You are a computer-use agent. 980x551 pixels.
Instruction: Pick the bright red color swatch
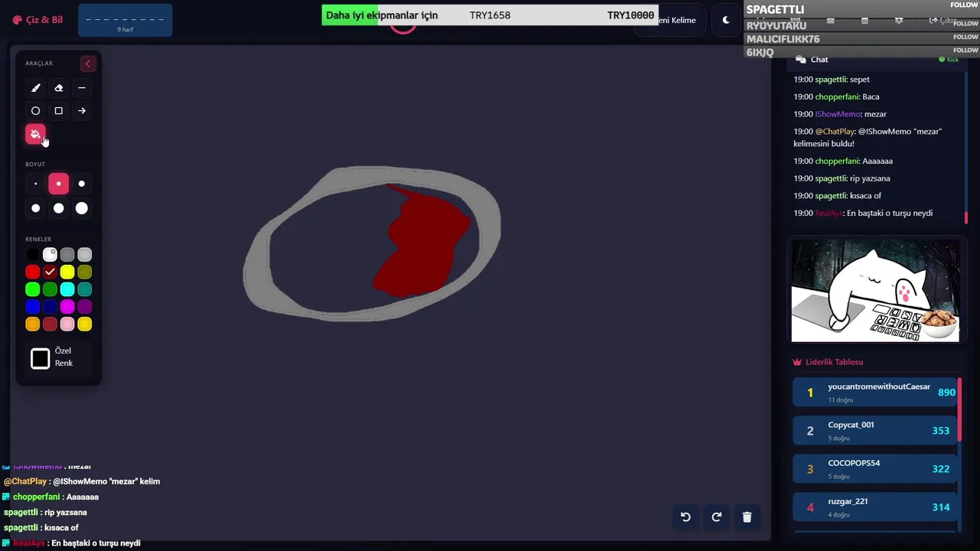point(32,272)
